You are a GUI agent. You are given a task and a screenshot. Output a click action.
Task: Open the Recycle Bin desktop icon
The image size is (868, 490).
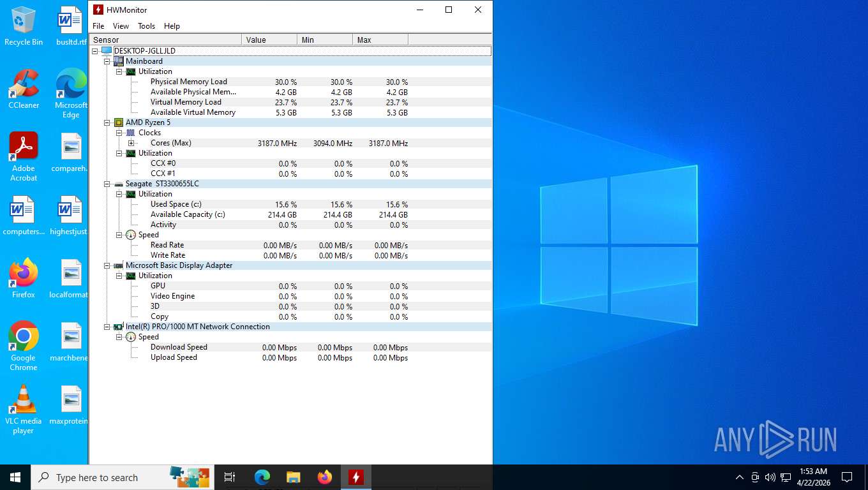[x=24, y=26]
